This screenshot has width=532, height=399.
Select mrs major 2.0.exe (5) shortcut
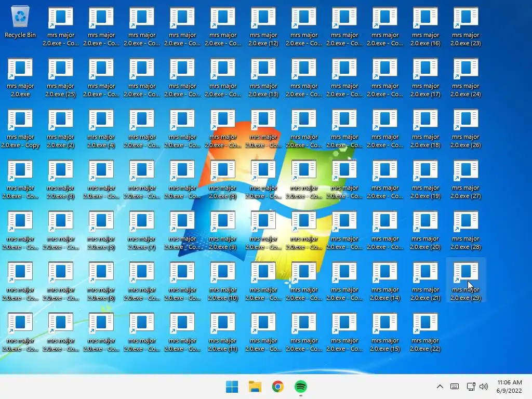pos(101,230)
